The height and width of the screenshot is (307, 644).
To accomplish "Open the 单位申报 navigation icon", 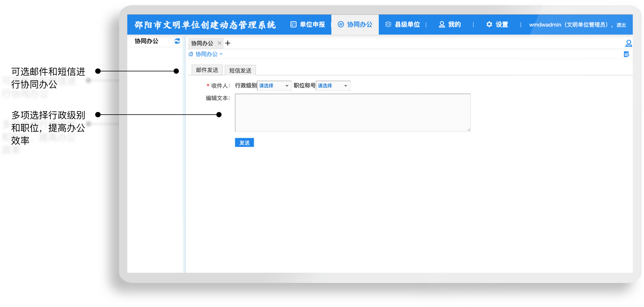I will [293, 25].
